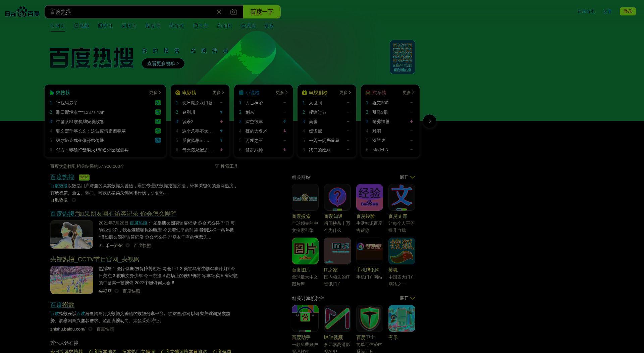
Task: Expand 展开 for 相关计算机软件
Action: coord(407,298)
